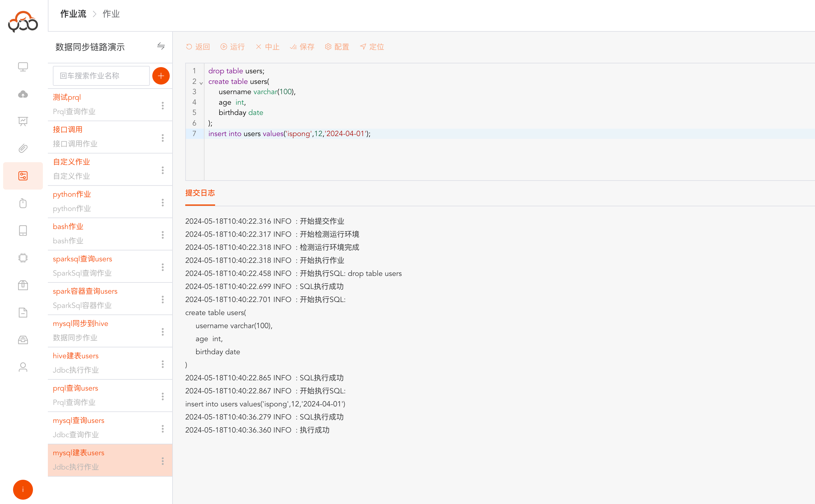Click the orange add job plus button

pyautogui.click(x=161, y=76)
